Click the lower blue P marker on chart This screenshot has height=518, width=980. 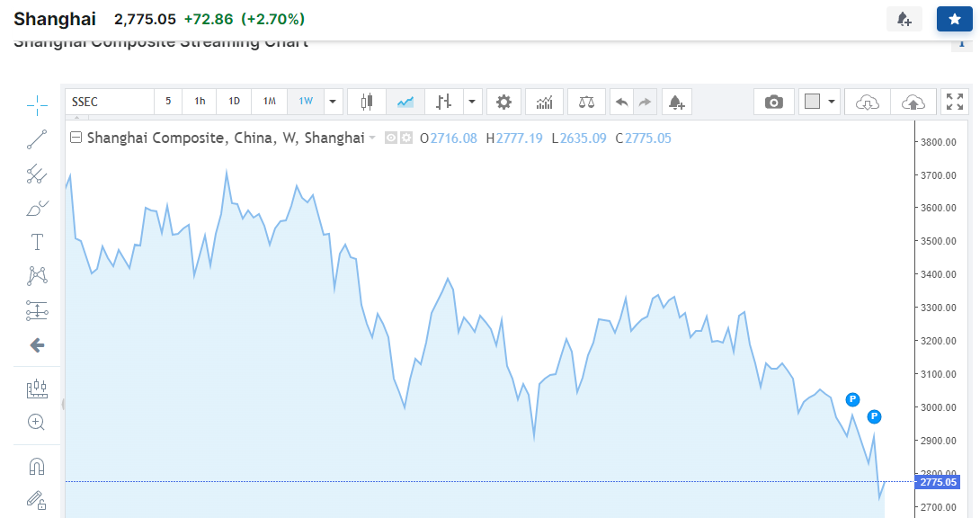click(x=875, y=416)
